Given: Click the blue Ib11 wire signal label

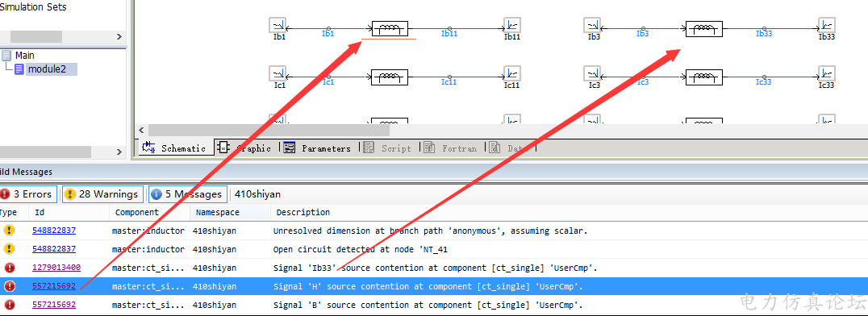Looking at the screenshot, I should tap(449, 34).
